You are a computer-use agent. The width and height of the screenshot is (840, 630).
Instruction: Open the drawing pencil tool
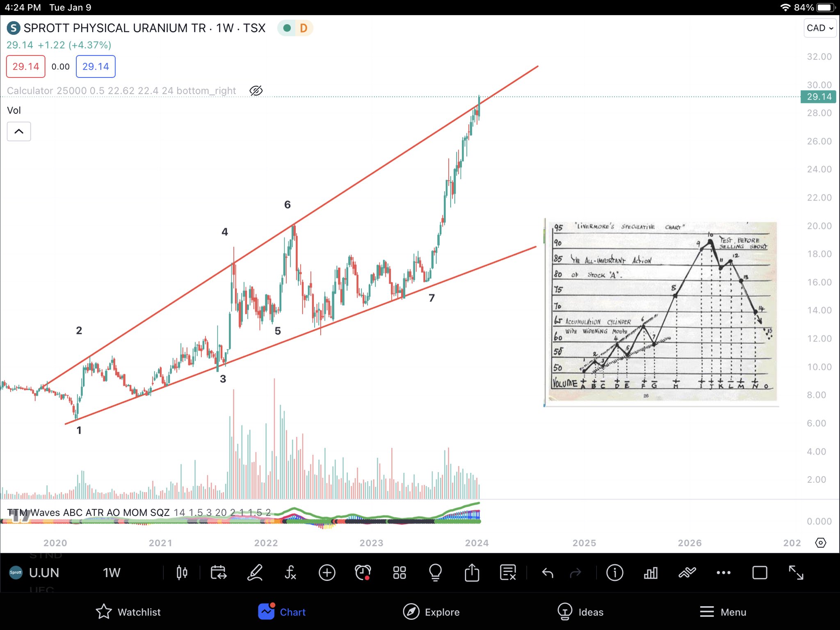click(255, 573)
